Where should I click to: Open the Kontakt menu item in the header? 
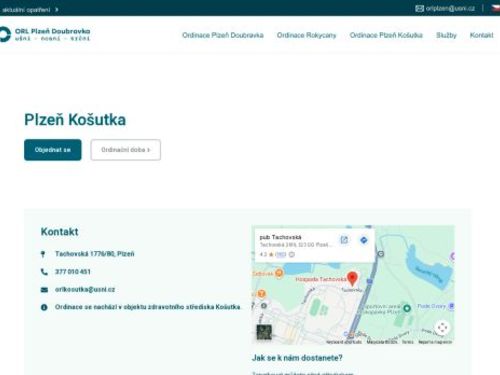481,35
